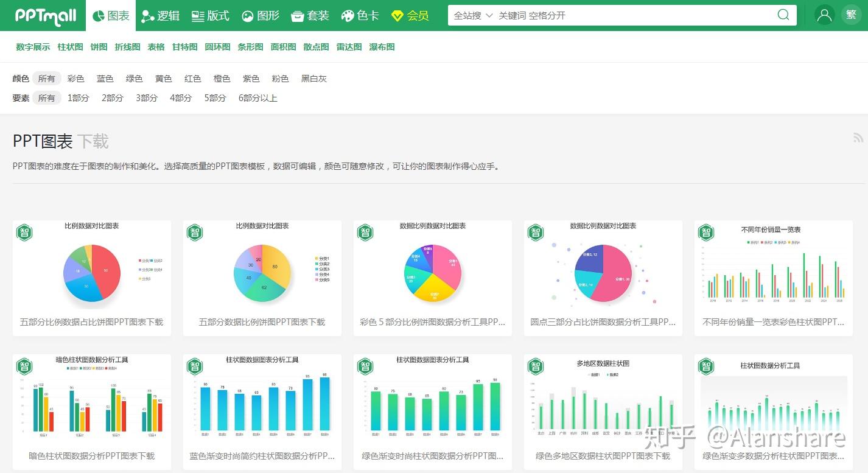Screen dimensions: 868x473
Task: Click the search magnifier icon
Action: point(783,15)
